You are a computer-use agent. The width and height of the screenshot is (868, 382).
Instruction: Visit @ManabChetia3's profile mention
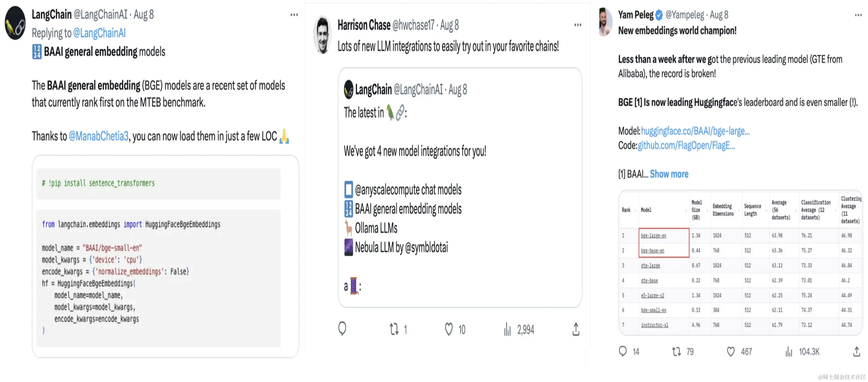98,136
